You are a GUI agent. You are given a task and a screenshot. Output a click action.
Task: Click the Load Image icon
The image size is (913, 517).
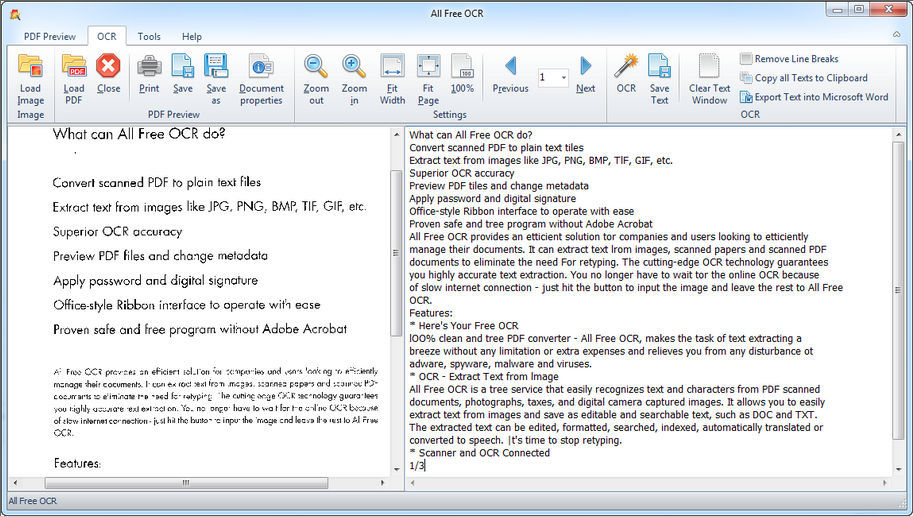pos(30,66)
